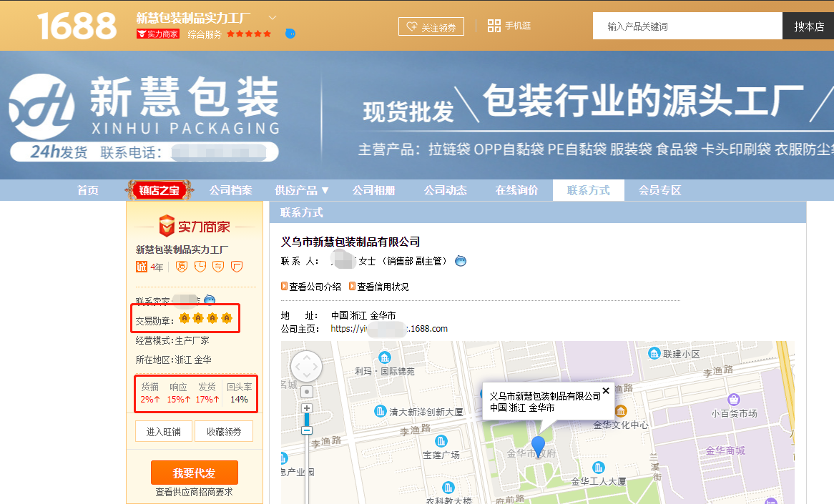Image resolution: width=834 pixels, height=504 pixels.
Task: Open the 在线询价 tab
Action: pos(516,190)
